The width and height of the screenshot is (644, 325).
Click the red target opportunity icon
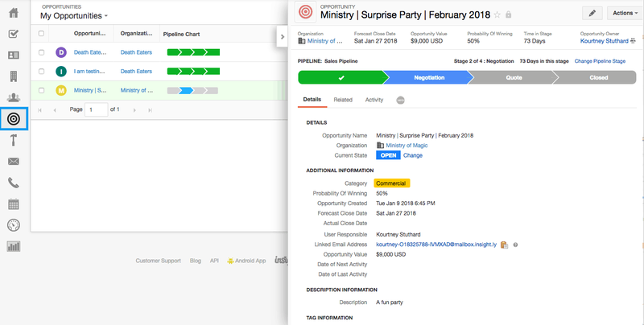306,12
